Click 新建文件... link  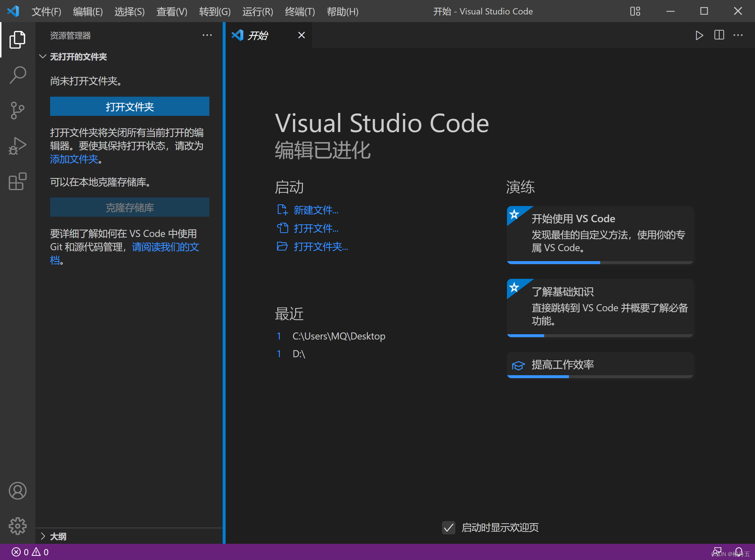coord(316,210)
